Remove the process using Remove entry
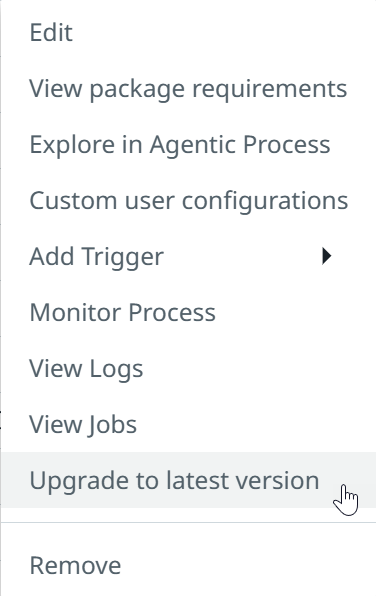 coord(188,565)
